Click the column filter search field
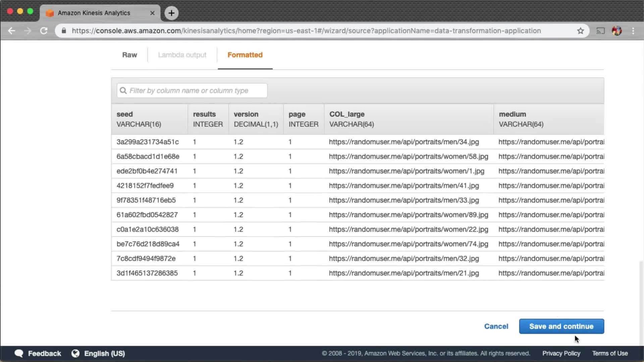Viewport: 644px width, 362px height. tap(192, 90)
